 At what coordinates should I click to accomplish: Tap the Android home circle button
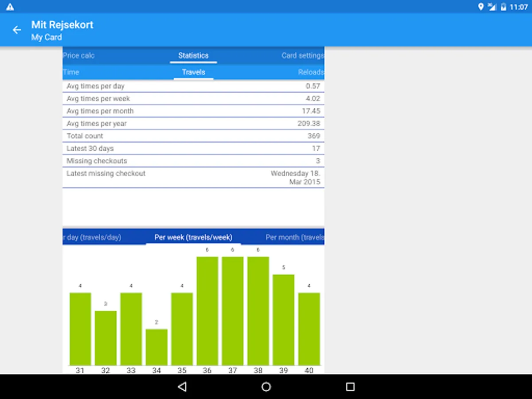266,387
